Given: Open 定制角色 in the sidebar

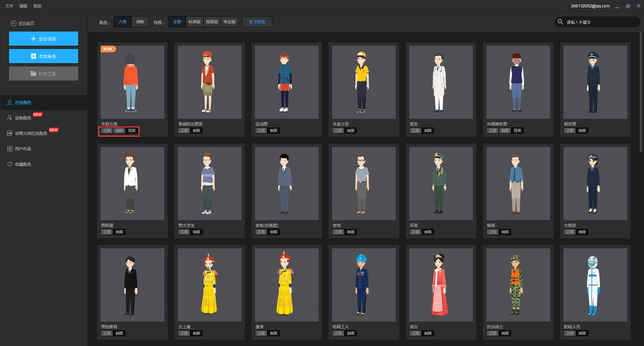Looking at the screenshot, I should (x=44, y=118).
